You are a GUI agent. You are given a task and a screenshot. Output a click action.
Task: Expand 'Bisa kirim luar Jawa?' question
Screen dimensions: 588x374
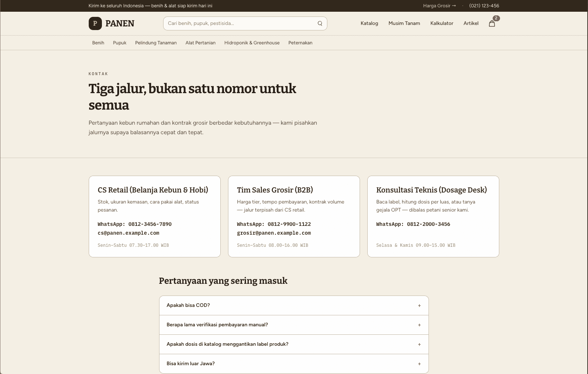294,364
